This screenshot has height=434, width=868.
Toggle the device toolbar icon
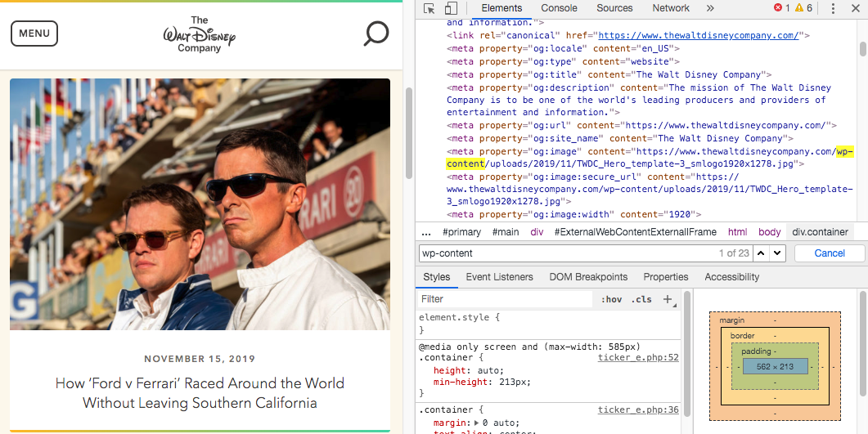(x=451, y=8)
